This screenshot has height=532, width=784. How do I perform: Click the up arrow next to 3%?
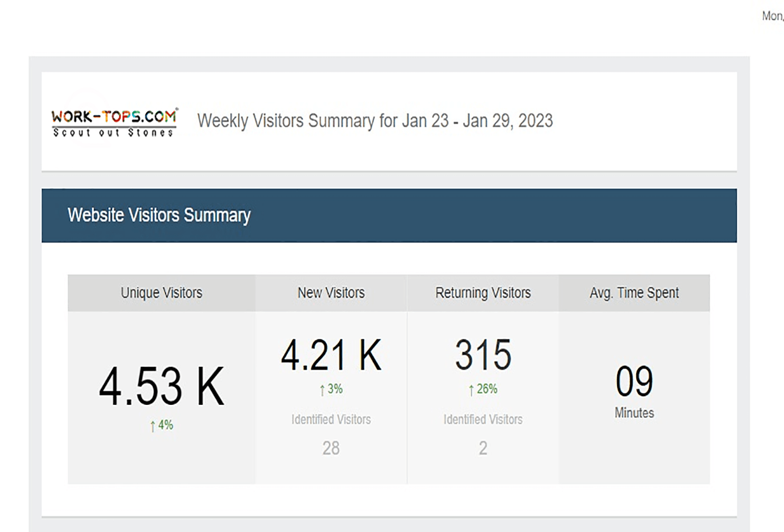pos(321,388)
